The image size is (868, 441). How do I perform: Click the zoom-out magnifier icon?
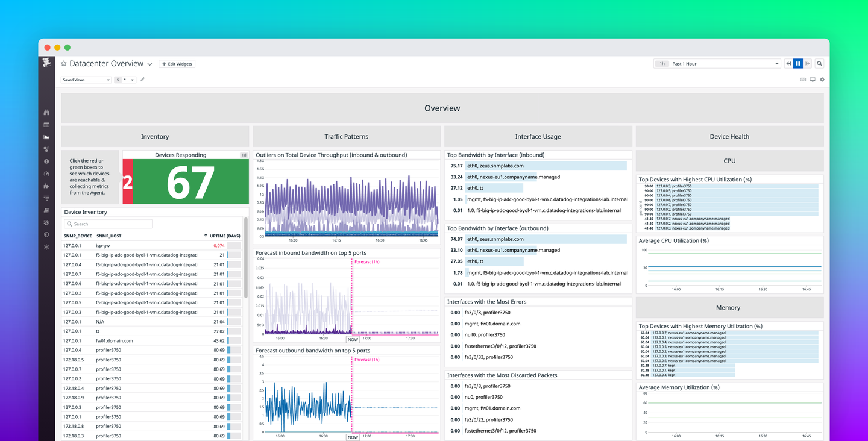click(x=819, y=64)
